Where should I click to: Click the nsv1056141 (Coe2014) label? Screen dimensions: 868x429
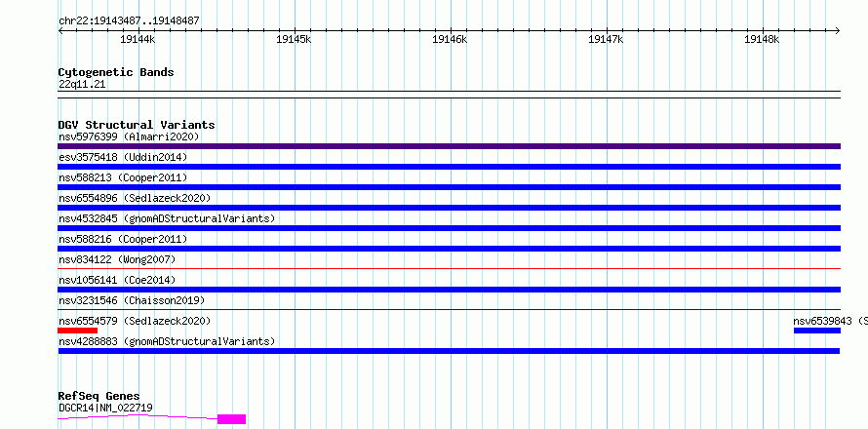point(117,280)
